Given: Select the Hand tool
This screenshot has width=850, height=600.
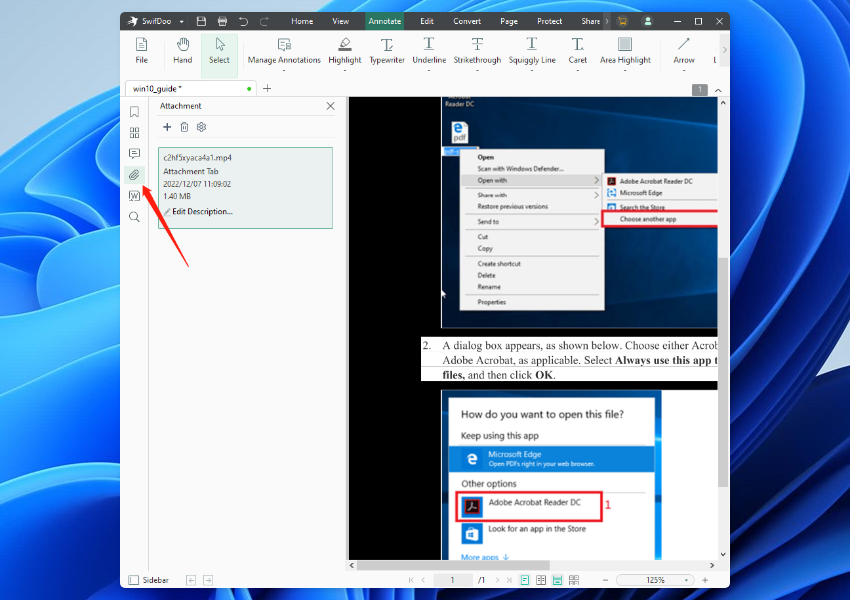Looking at the screenshot, I should click(x=183, y=51).
